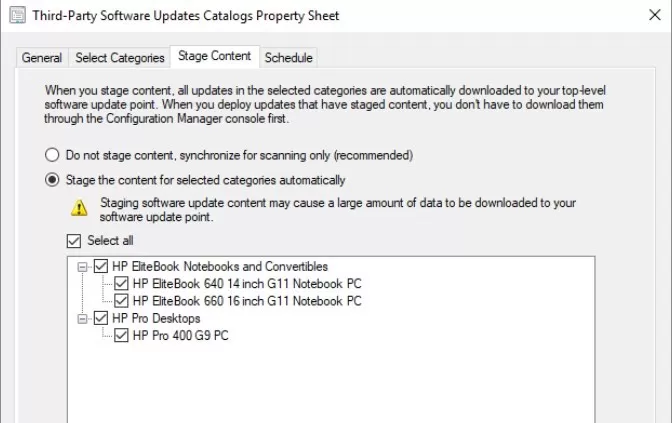Uncheck HP EliteBook 640 14 inch G11 checkbox
The width and height of the screenshot is (672, 423).
(121, 283)
